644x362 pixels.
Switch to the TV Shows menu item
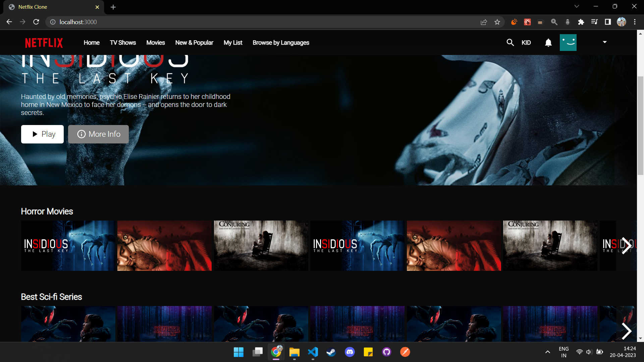(123, 43)
